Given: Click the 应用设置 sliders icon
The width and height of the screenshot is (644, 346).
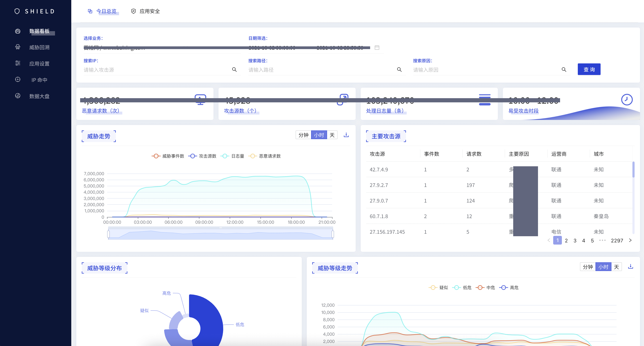Looking at the screenshot, I should click(x=18, y=63).
